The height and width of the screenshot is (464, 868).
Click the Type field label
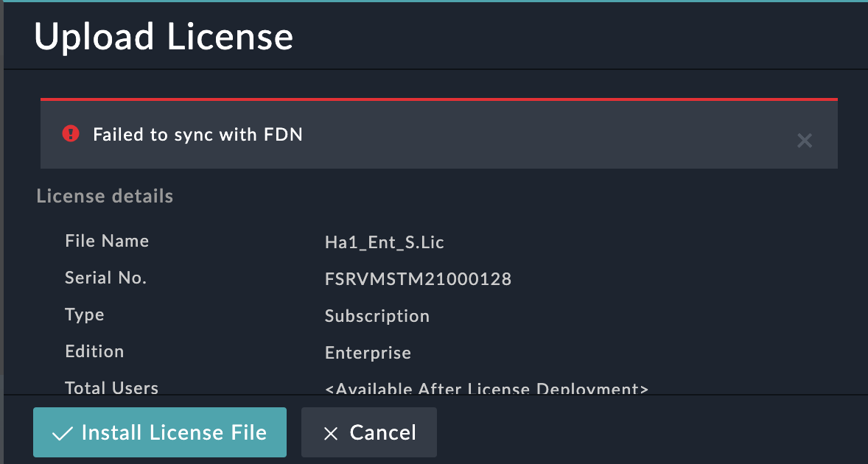(85, 314)
